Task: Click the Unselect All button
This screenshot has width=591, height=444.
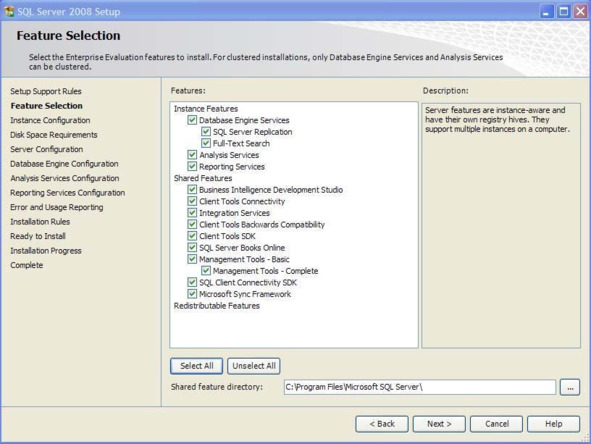Action: [x=254, y=366]
